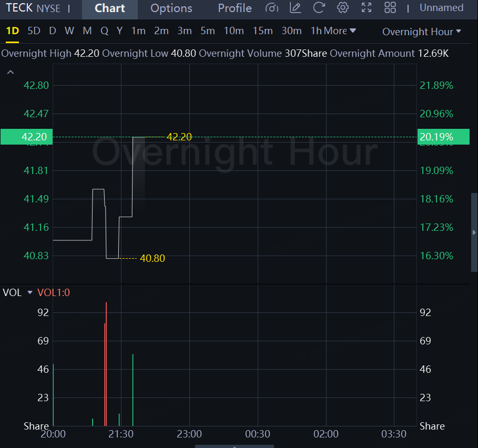Image resolution: width=478 pixels, height=448 pixels.
Task: Expand the right side panel arrow
Action: [x=474, y=232]
